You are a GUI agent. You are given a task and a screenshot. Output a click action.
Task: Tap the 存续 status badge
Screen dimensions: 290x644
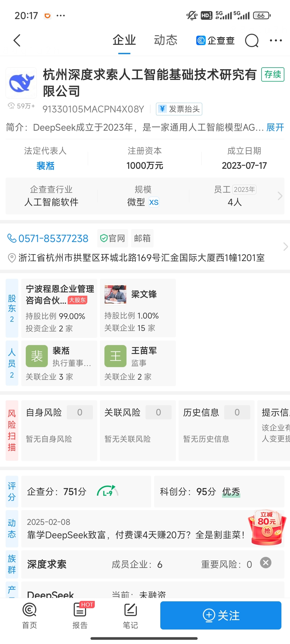point(273,74)
